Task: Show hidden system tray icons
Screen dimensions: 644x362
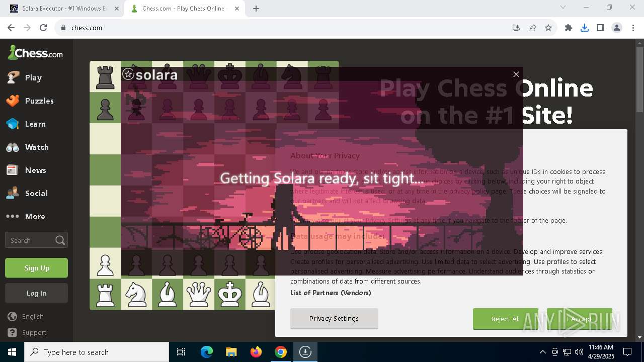Action: [542, 352]
